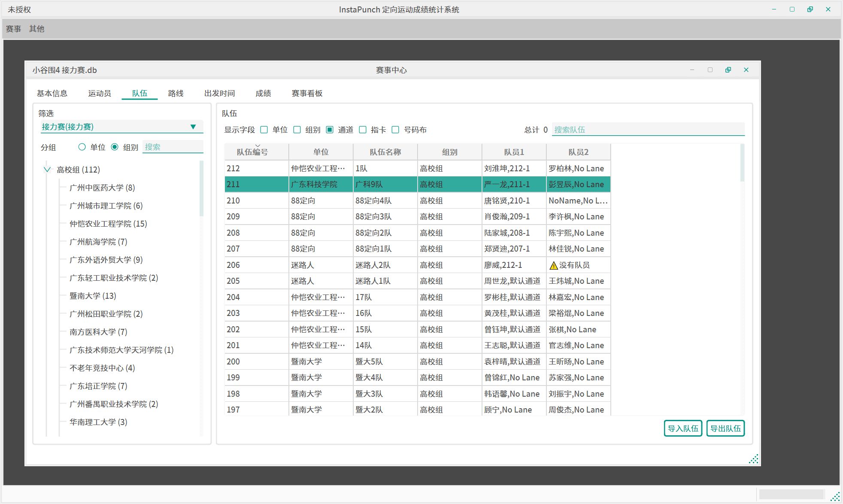Switch to the 成绩 tab
This screenshot has width=843, height=504.
[263, 93]
